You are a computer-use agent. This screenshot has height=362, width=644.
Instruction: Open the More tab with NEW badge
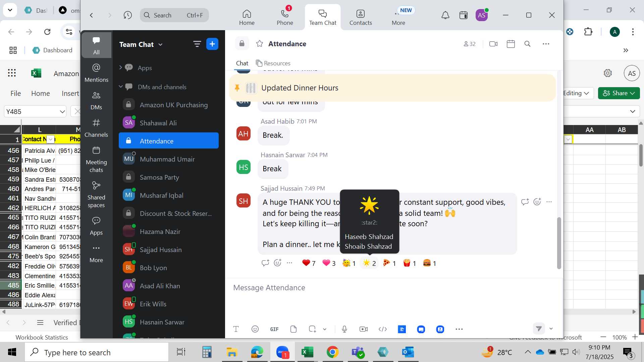(x=398, y=17)
